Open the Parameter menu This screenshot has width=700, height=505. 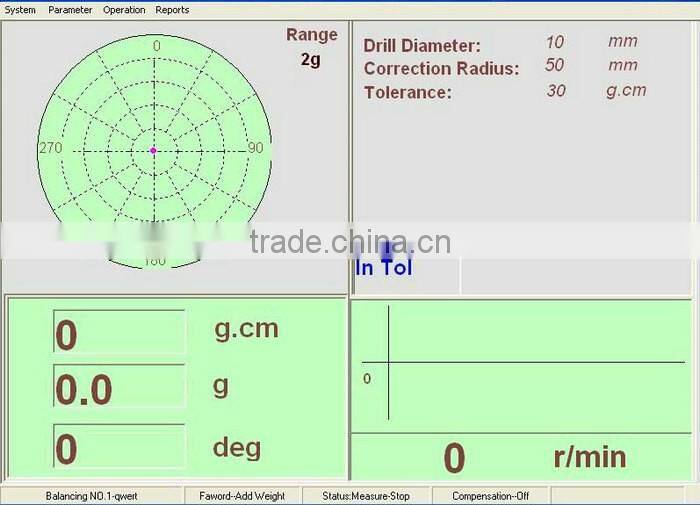[x=70, y=10]
